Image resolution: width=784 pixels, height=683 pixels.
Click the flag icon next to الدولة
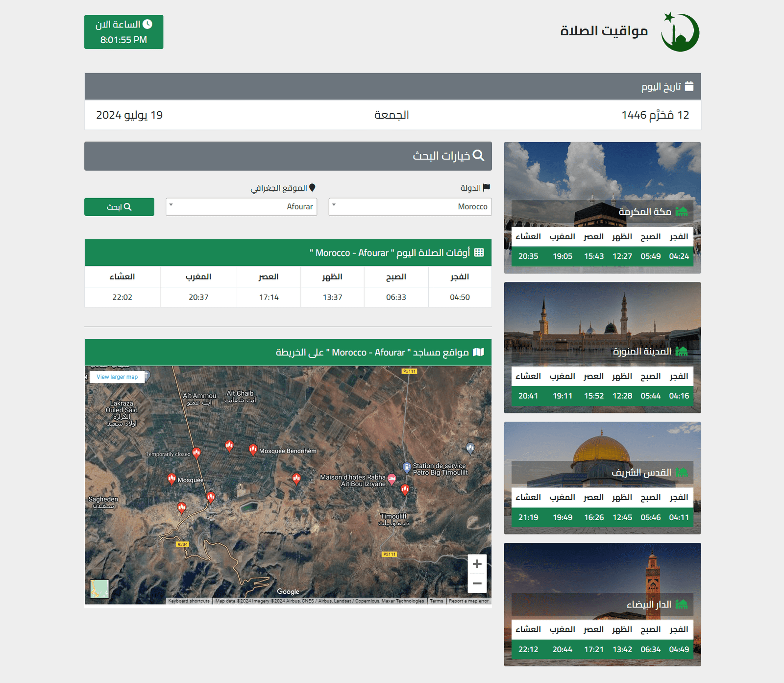487,188
